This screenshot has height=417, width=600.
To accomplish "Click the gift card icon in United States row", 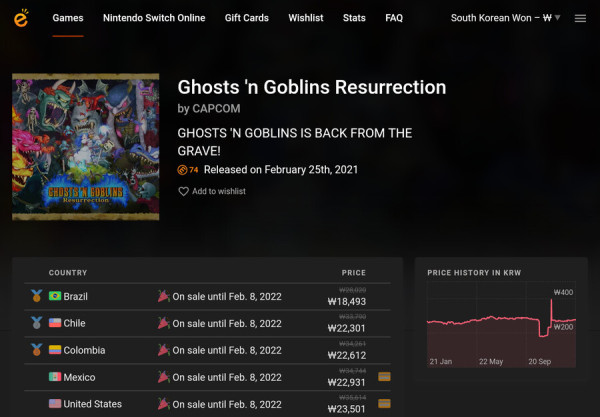I will [x=384, y=404].
